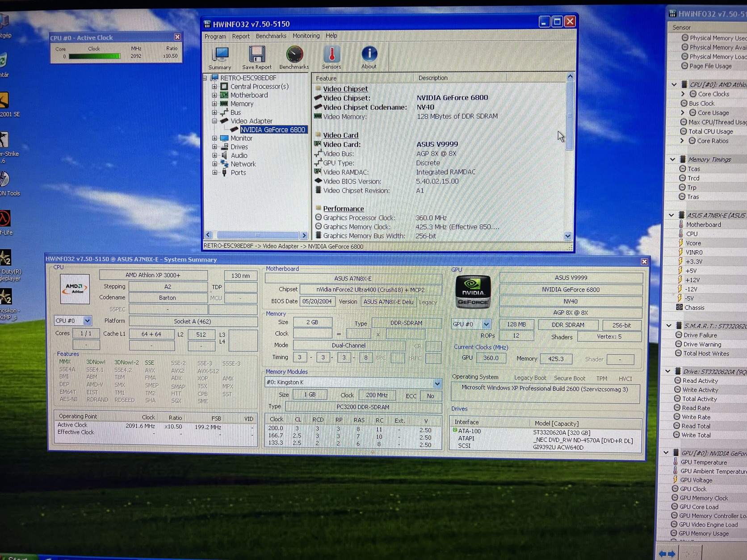This screenshot has height=560, width=747.
Task: Select the Tcas memory timing icon
Action: 682,169
